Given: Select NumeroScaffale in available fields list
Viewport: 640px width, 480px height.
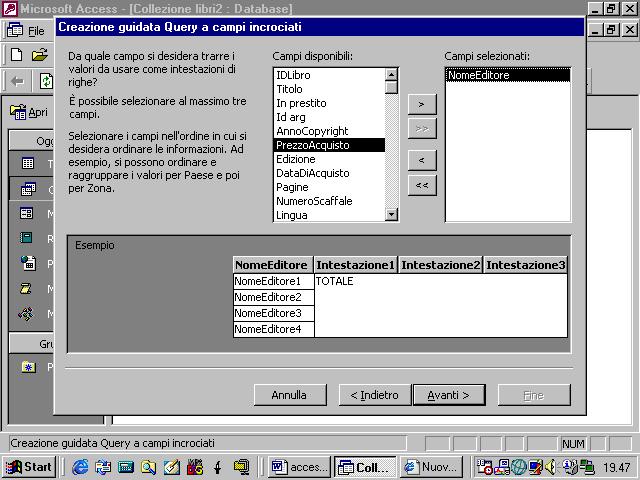Looking at the screenshot, I should pyautogui.click(x=329, y=201).
